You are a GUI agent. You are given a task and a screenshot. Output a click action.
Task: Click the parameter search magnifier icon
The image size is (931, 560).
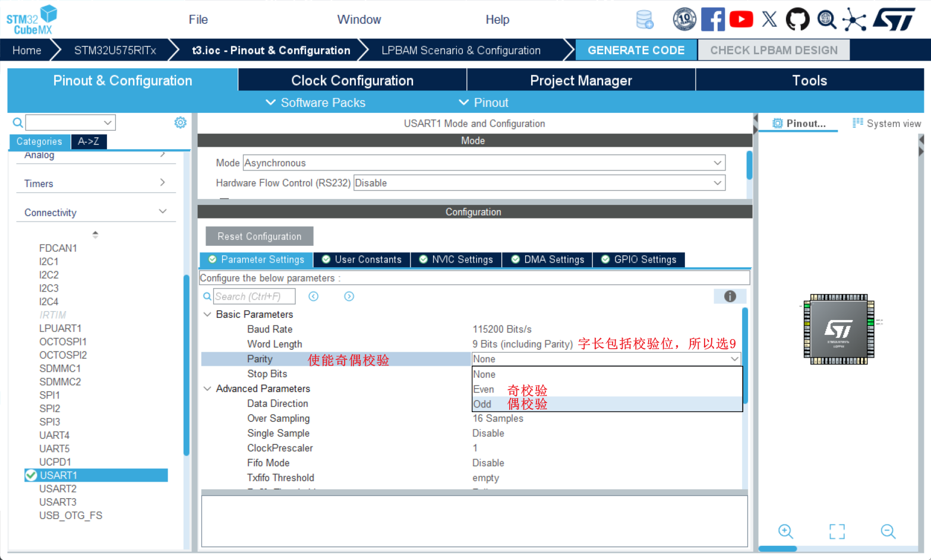coord(207,296)
